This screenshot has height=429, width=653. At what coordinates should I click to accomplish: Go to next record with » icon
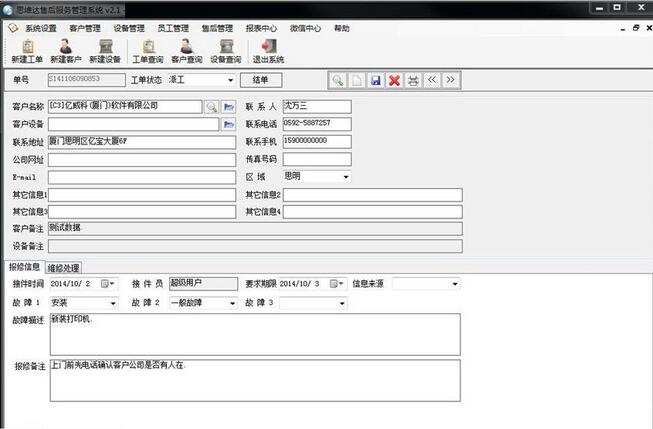(x=451, y=80)
